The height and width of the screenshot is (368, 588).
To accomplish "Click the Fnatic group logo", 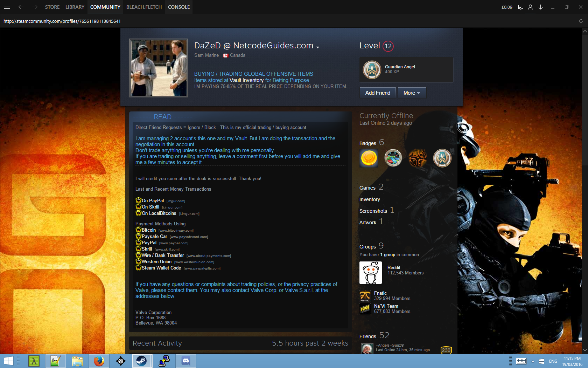I will [x=365, y=296].
